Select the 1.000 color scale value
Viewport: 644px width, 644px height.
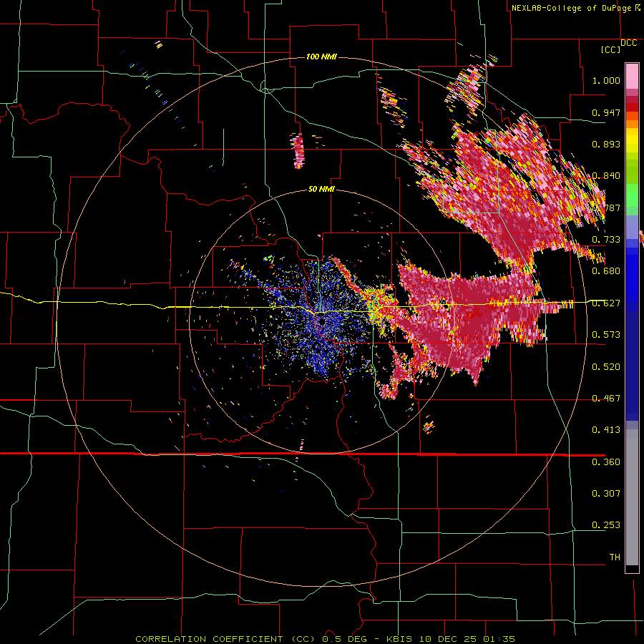point(606,80)
